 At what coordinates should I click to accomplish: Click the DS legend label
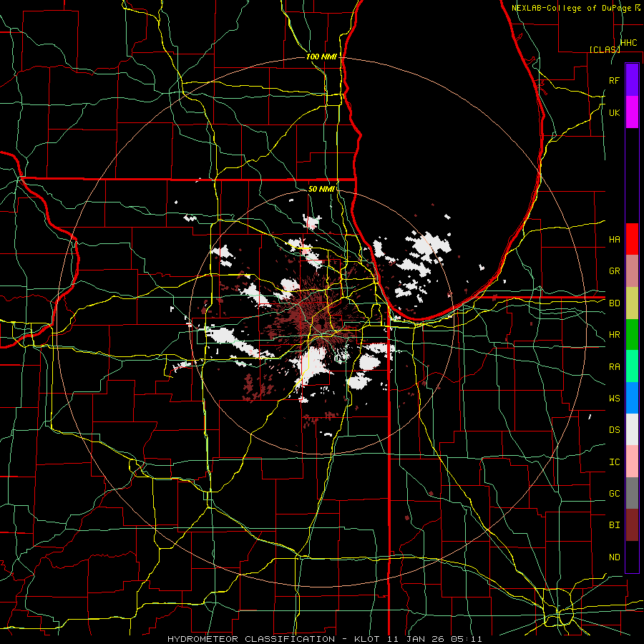coord(614,430)
